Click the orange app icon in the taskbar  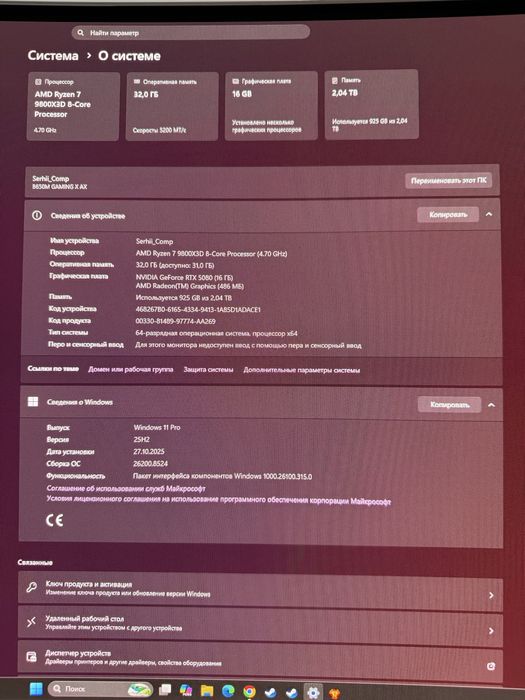pyautogui.click(x=334, y=693)
